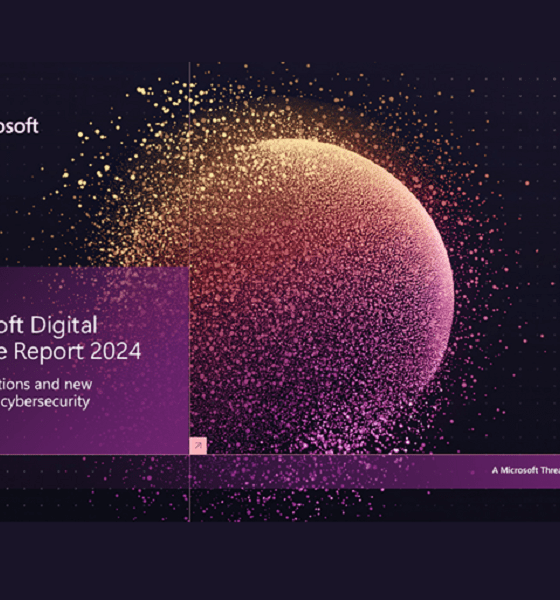This screenshot has width=560, height=600.
Task: Click the 'A Microsoft Threa' banner text
Action: 526,470
